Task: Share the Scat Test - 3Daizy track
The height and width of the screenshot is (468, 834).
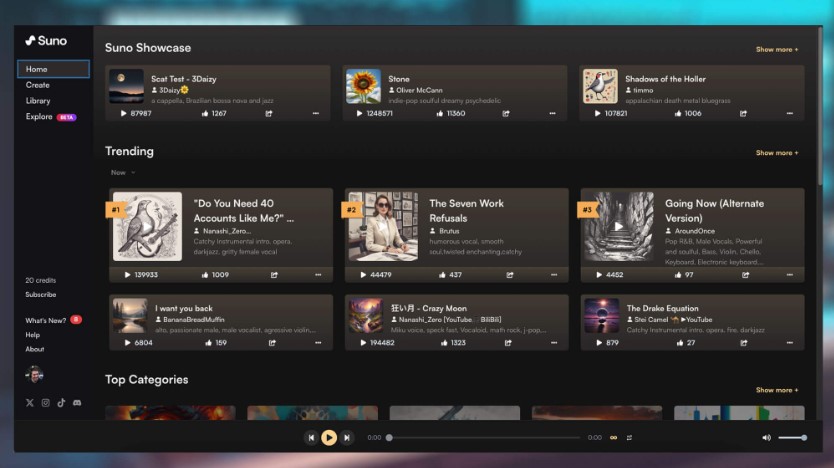Action: (x=269, y=113)
